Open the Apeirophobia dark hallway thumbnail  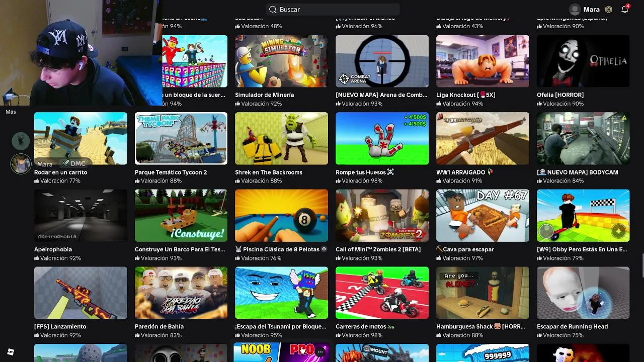click(x=80, y=216)
